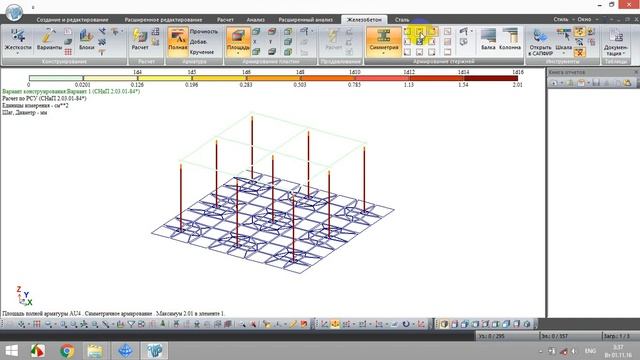Switch to the Сталь tab
The height and width of the screenshot is (360, 640).
click(x=402, y=20)
